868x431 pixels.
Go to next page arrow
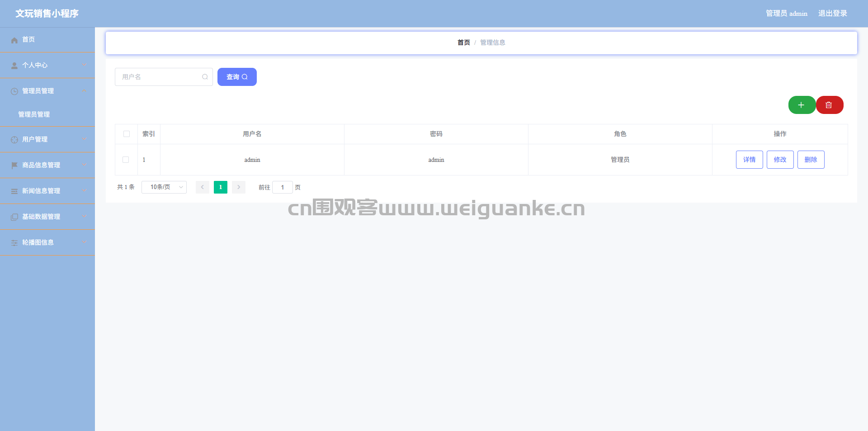pyautogui.click(x=239, y=187)
